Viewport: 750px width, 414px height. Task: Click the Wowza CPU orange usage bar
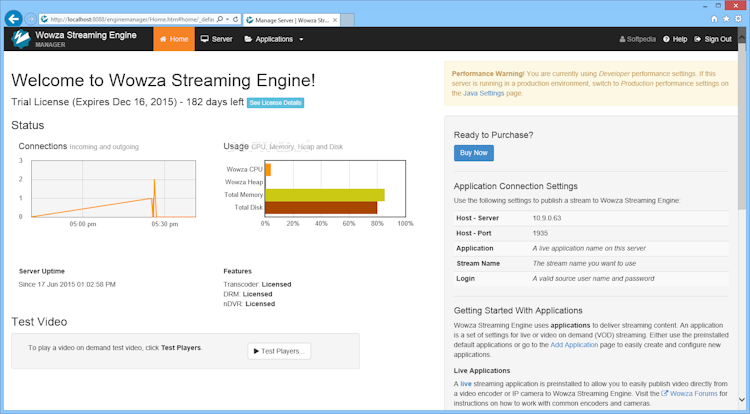click(268, 170)
